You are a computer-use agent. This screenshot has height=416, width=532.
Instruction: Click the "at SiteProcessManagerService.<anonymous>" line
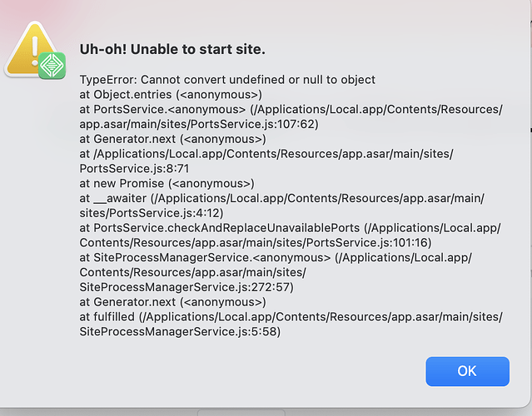(x=276, y=258)
